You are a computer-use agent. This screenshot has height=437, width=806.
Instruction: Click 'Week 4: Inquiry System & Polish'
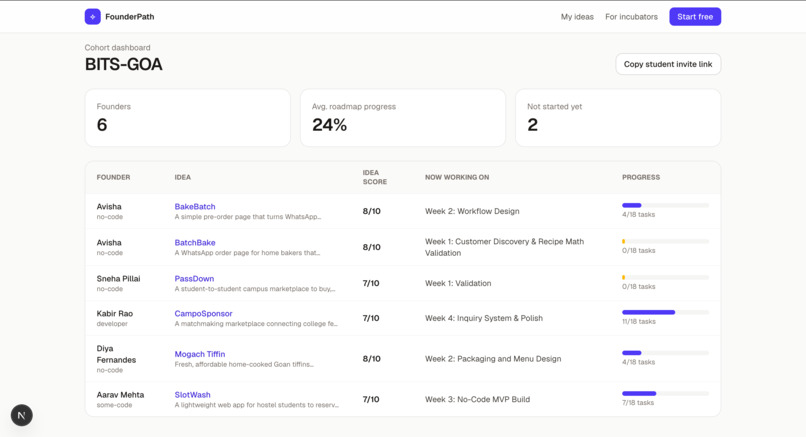coord(484,318)
